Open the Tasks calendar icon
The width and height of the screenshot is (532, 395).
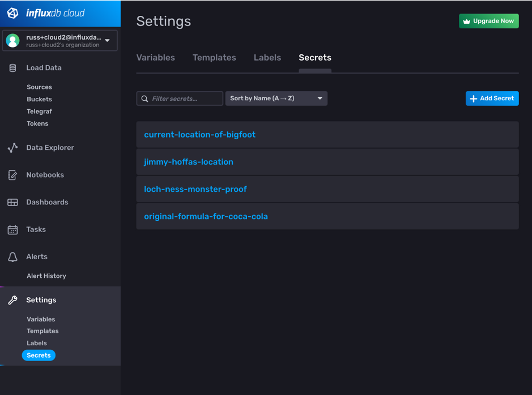[x=12, y=229]
